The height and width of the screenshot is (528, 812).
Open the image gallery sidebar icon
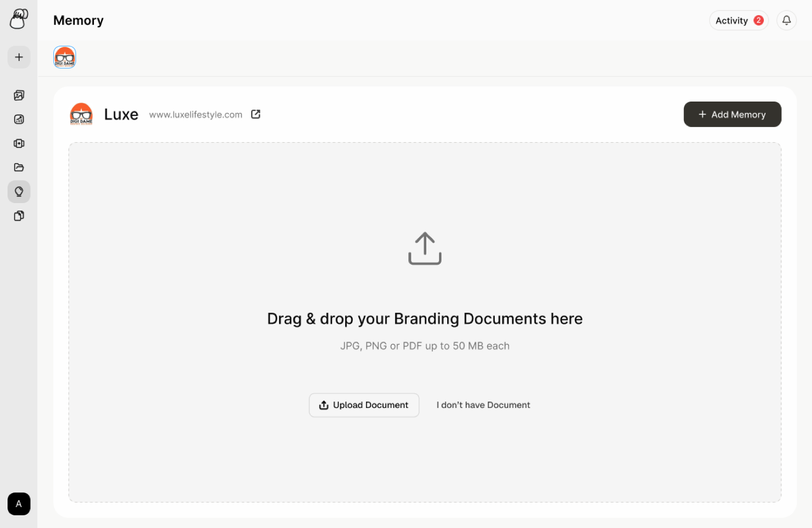click(19, 95)
